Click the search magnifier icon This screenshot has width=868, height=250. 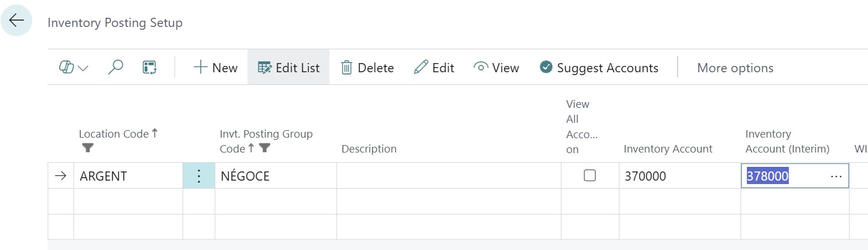click(115, 68)
